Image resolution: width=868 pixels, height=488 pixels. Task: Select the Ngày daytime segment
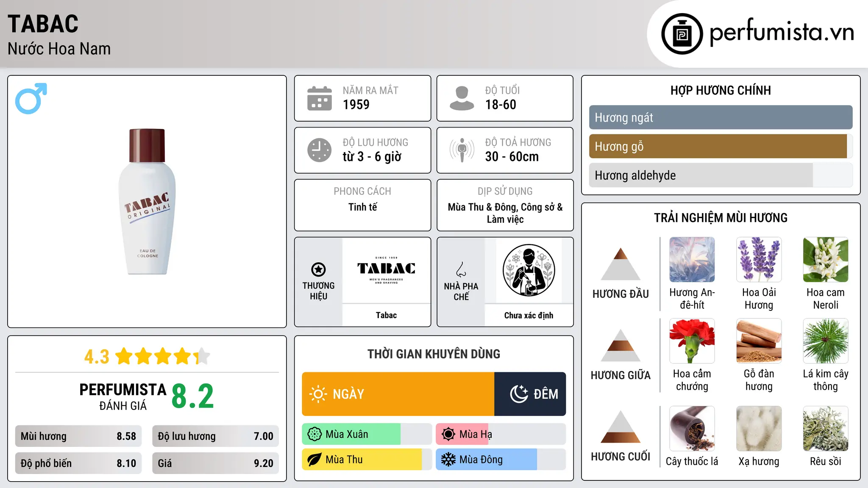(398, 394)
